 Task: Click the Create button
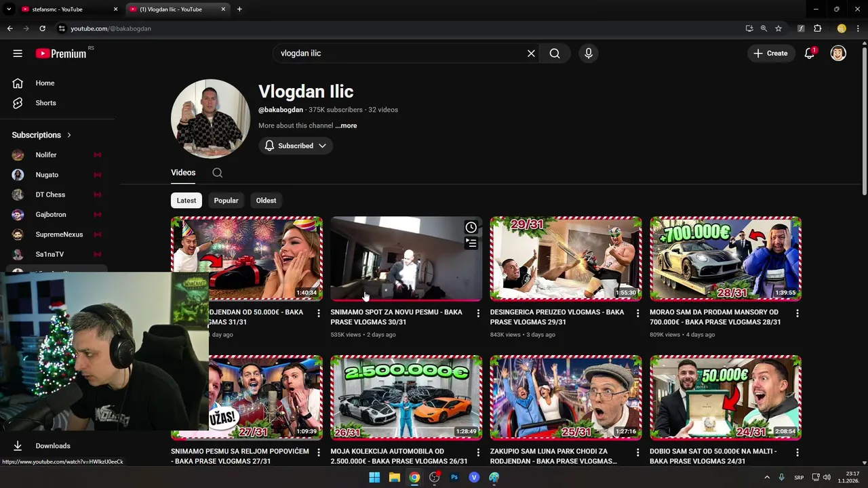coord(770,54)
